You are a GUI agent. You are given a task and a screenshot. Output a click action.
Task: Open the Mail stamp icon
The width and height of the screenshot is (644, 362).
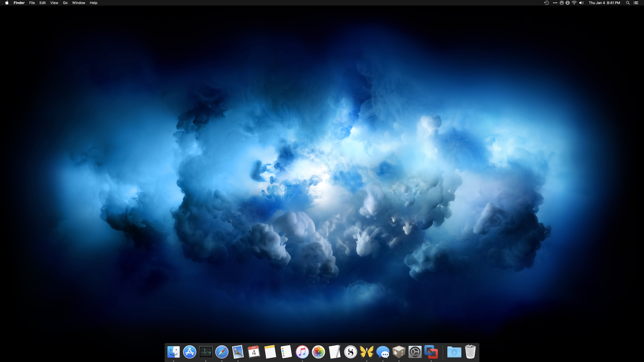(238, 352)
